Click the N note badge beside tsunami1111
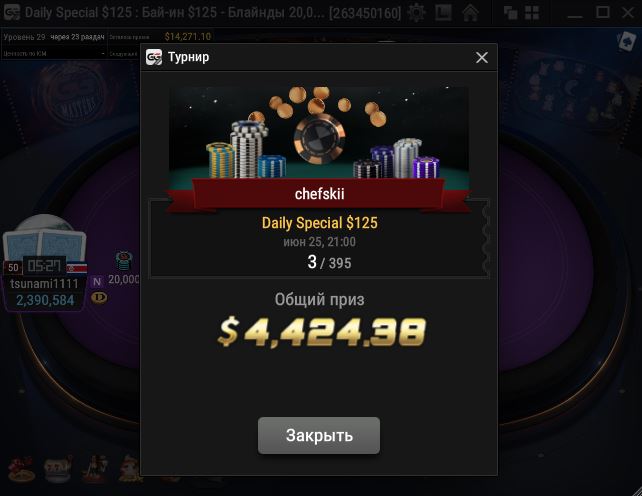 coord(97,282)
